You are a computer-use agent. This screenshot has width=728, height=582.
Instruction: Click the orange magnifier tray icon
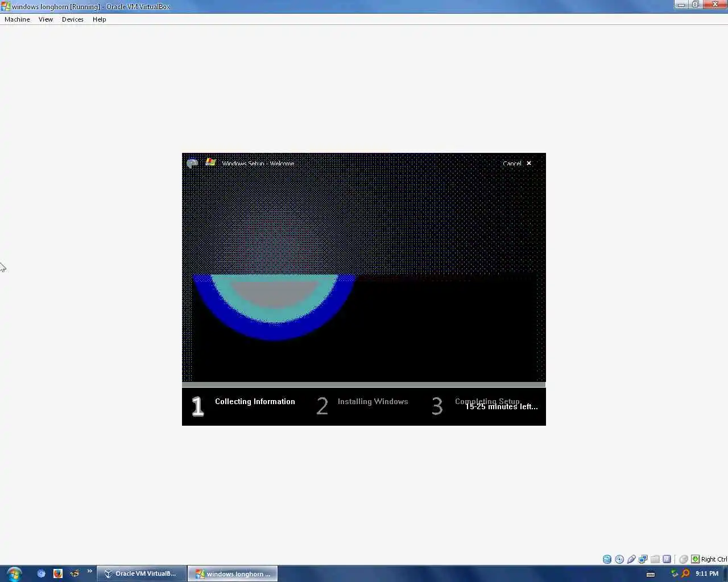[x=685, y=573]
